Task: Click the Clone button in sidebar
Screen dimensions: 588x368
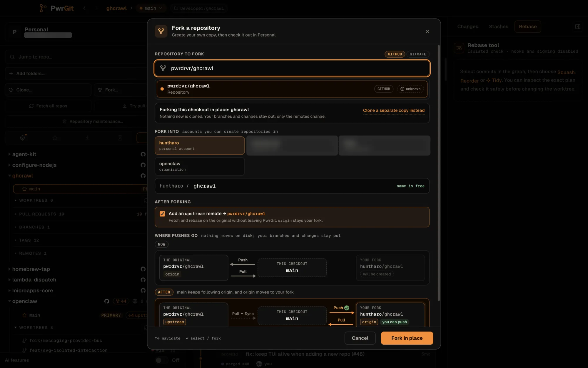Action: coord(48,90)
